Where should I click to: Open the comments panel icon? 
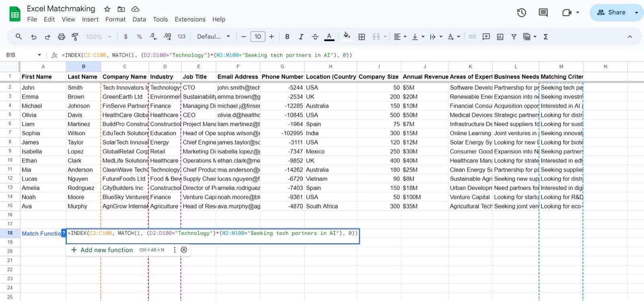click(543, 12)
